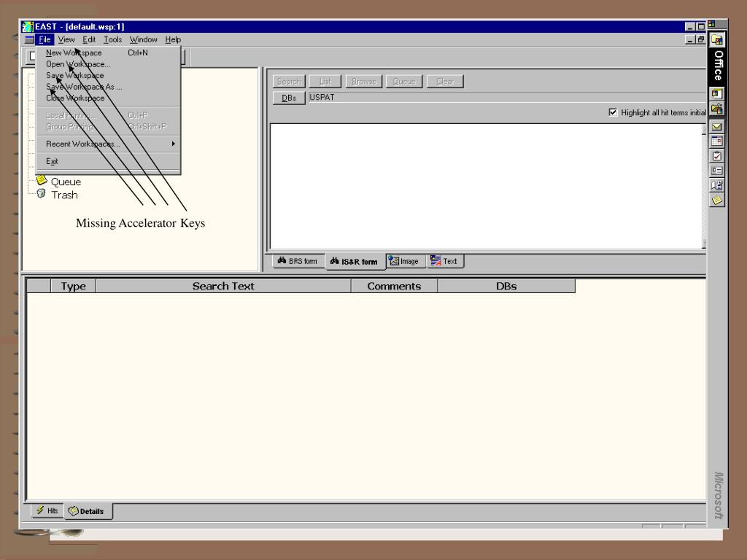Switch to the Image tab
This screenshot has width=747, height=560.
[404, 261]
